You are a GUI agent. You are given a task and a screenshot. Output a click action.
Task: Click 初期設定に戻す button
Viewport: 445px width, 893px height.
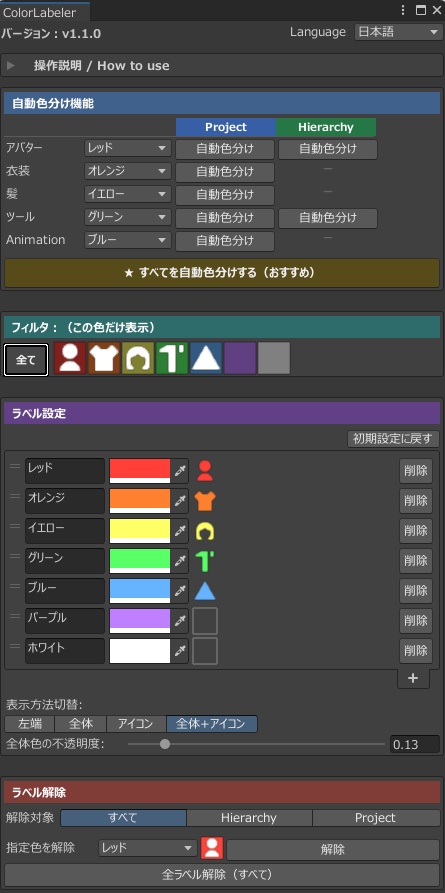393,439
